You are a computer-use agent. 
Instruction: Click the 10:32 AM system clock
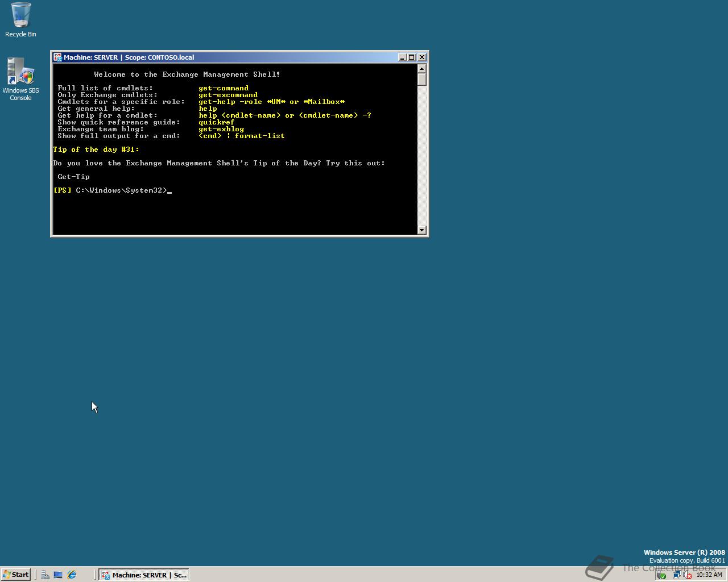pyautogui.click(x=709, y=575)
